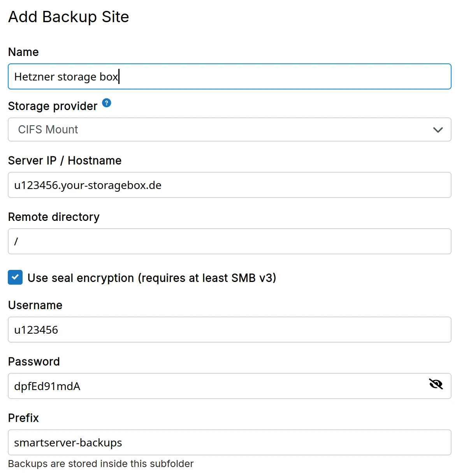
Task: Click the Username field showing u123456
Action: tap(229, 330)
